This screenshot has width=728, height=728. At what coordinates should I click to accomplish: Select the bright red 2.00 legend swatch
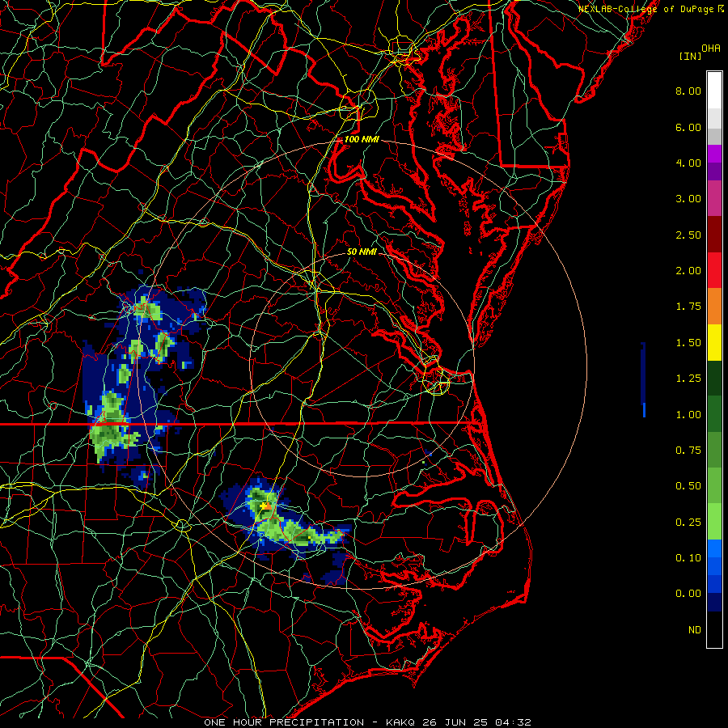pos(714,270)
